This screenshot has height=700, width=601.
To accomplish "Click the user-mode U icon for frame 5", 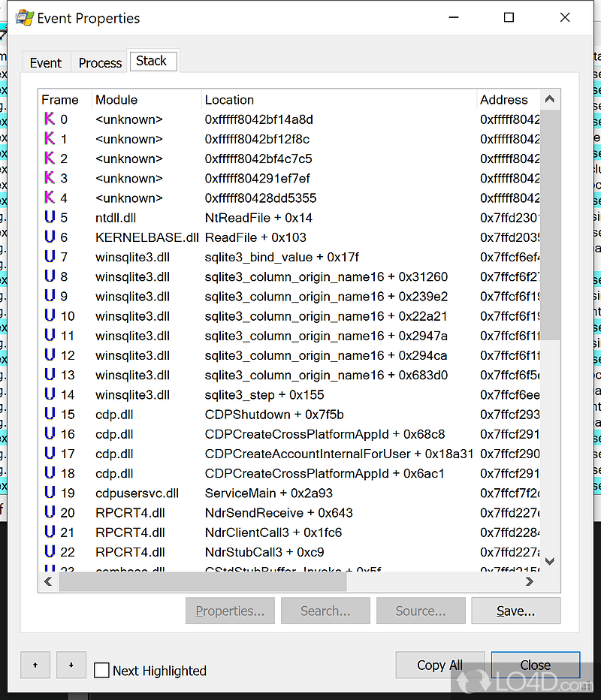I will coord(50,217).
